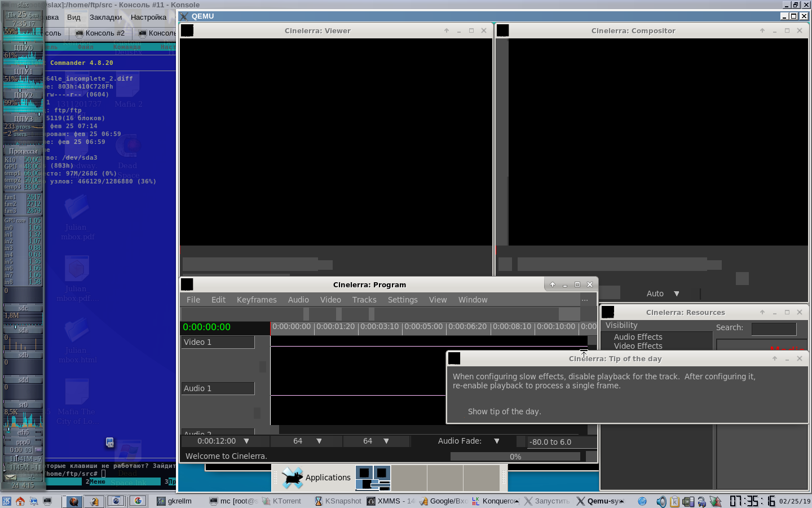Switch to virtual desktop 3 in pager
The image size is (812, 508).
117,501
